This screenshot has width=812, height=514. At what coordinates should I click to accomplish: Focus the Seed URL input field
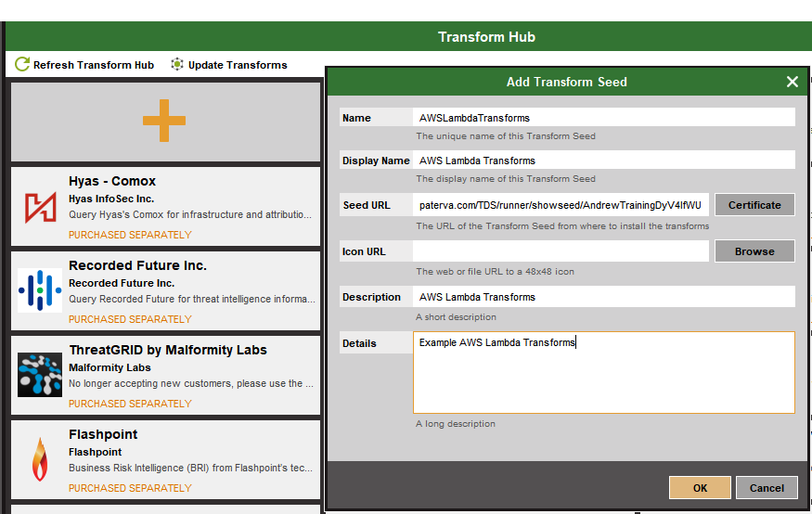point(561,205)
